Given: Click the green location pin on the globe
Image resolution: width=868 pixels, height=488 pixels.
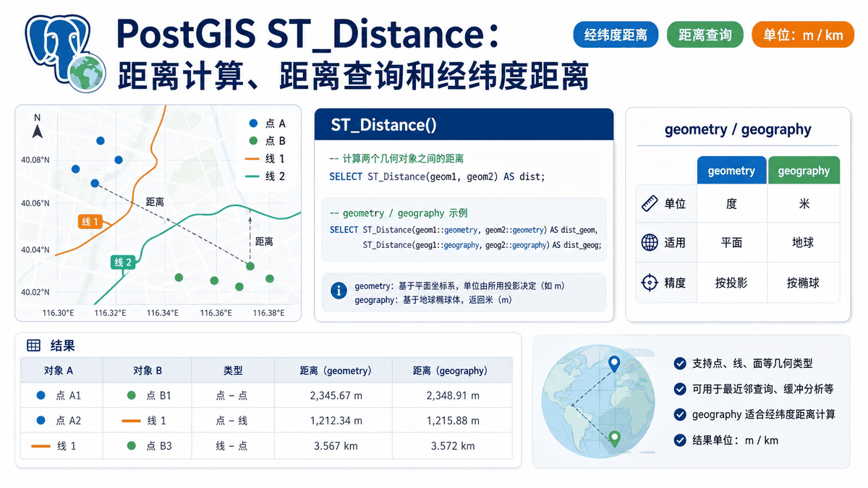Looking at the screenshot, I should [x=615, y=439].
